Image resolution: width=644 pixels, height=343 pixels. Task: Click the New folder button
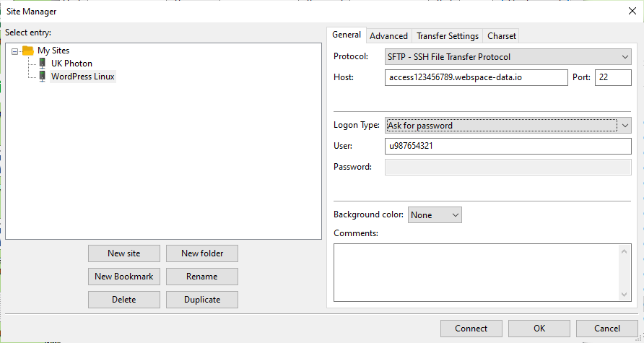[x=202, y=253]
